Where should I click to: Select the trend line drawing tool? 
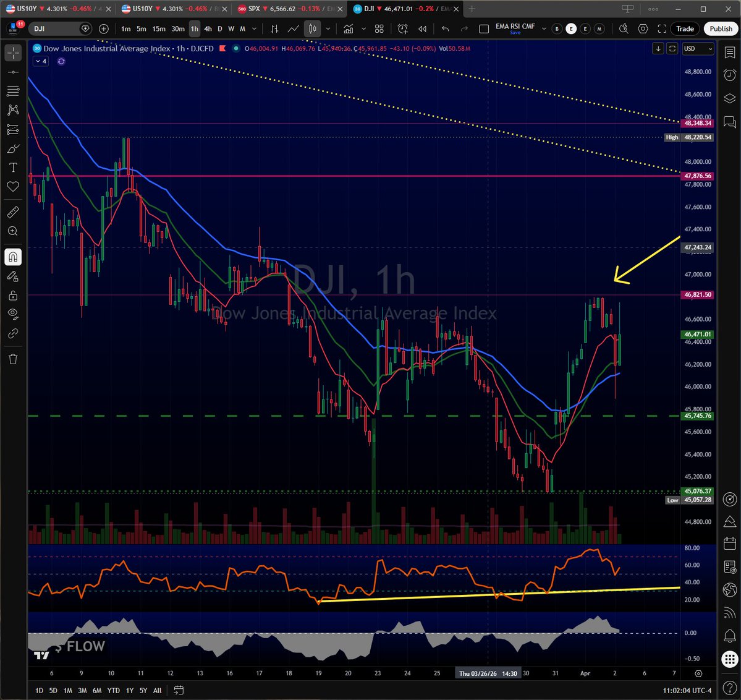point(13,72)
